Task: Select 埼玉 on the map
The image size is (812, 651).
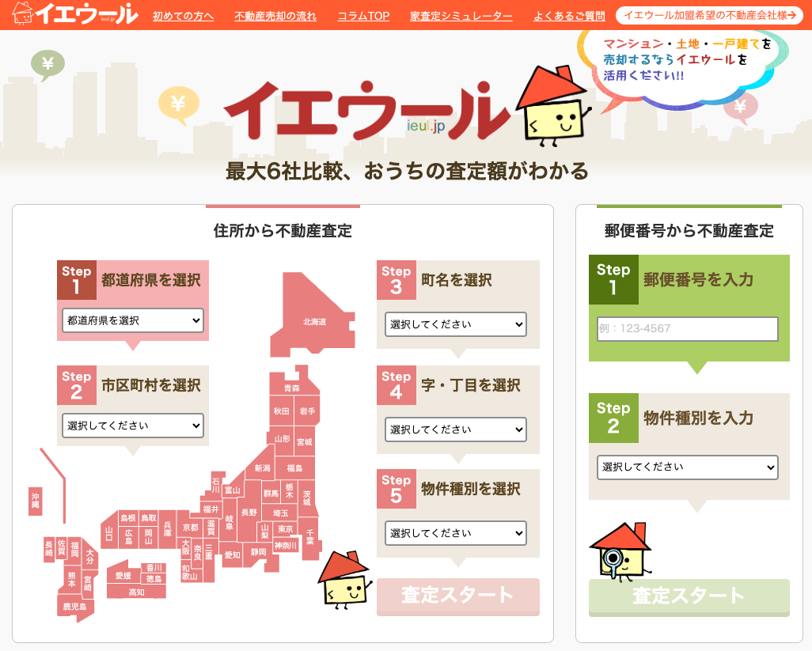Action: pyautogui.click(x=281, y=513)
